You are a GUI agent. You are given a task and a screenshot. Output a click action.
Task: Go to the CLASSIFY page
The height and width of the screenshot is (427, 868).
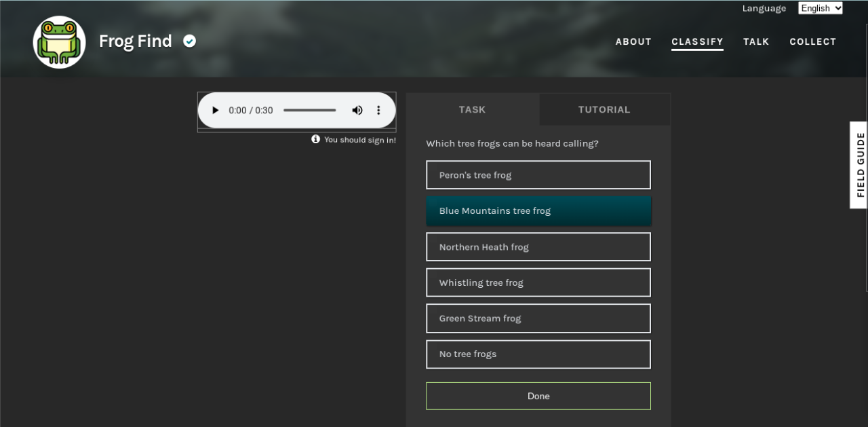pyautogui.click(x=697, y=41)
